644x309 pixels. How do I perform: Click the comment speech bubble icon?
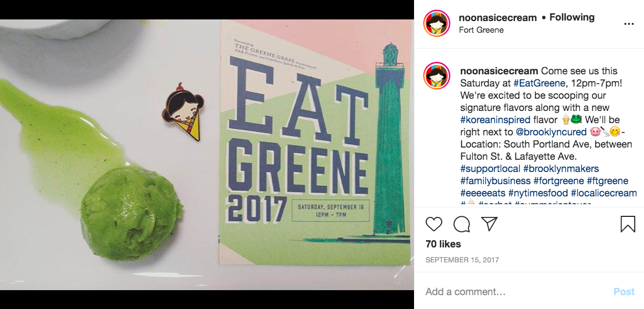(x=462, y=224)
